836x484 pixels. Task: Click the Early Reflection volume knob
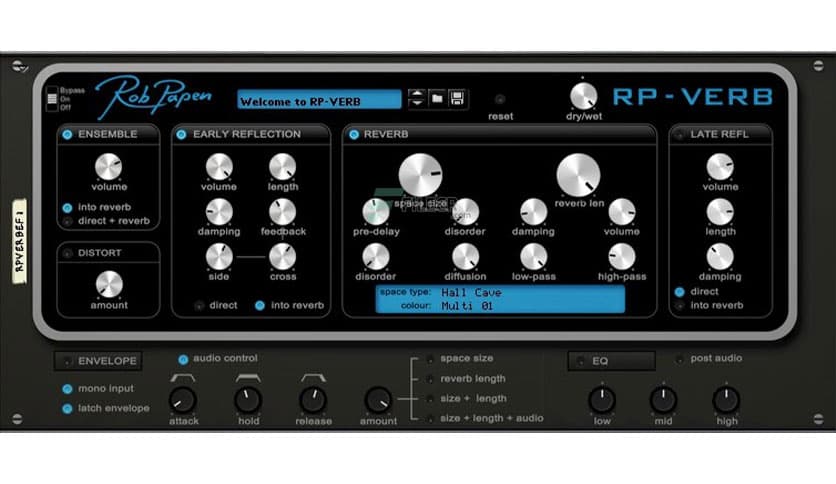click(219, 167)
